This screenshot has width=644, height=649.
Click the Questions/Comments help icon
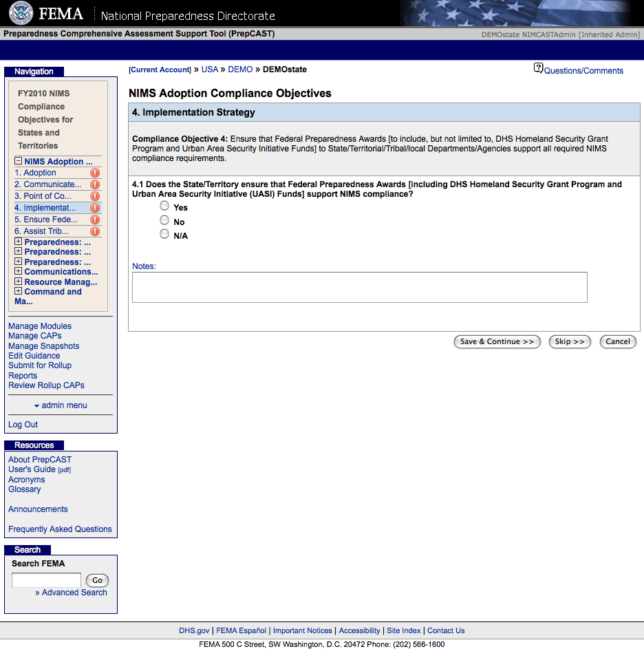(538, 68)
